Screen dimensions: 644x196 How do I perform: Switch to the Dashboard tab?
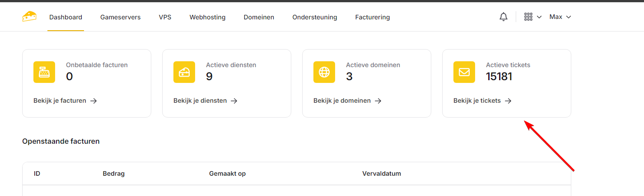coord(65,18)
